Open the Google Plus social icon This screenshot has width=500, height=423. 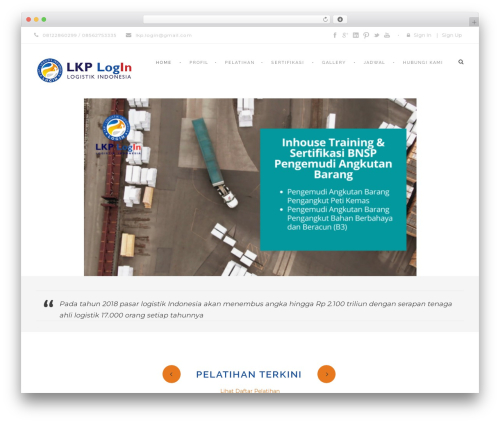(345, 35)
